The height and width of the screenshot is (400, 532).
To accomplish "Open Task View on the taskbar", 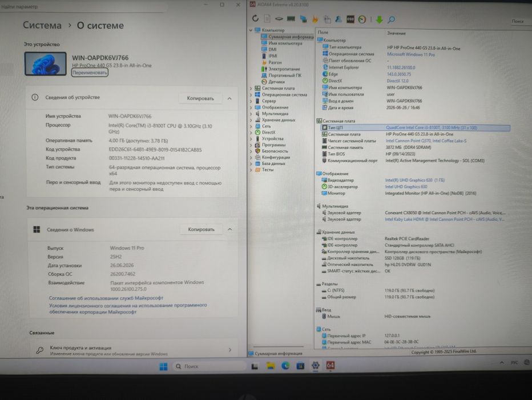I will click(x=255, y=366).
